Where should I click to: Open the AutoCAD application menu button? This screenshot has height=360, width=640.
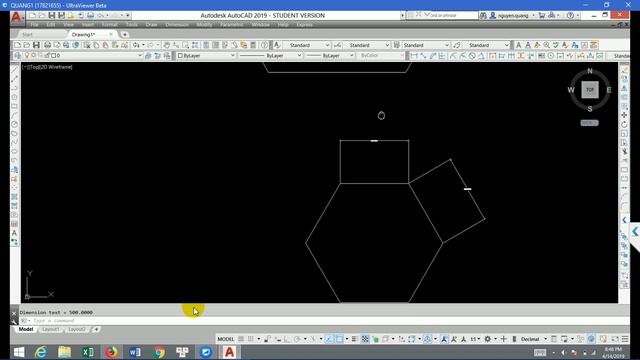pyautogui.click(x=16, y=17)
